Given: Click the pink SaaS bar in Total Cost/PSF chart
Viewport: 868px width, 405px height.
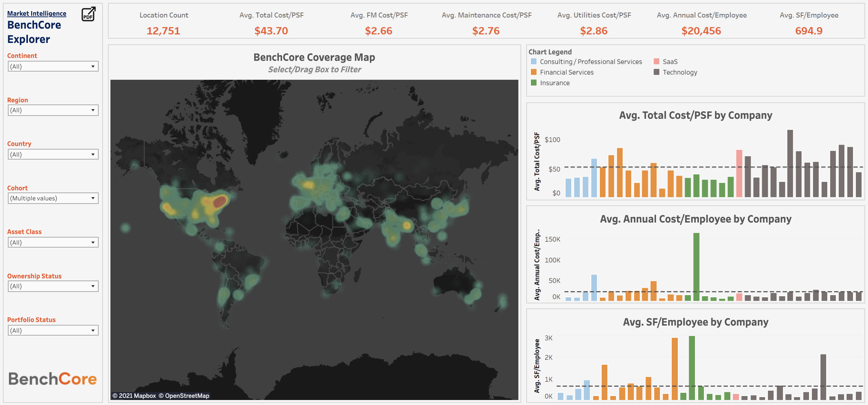Looking at the screenshot, I should click(739, 174).
